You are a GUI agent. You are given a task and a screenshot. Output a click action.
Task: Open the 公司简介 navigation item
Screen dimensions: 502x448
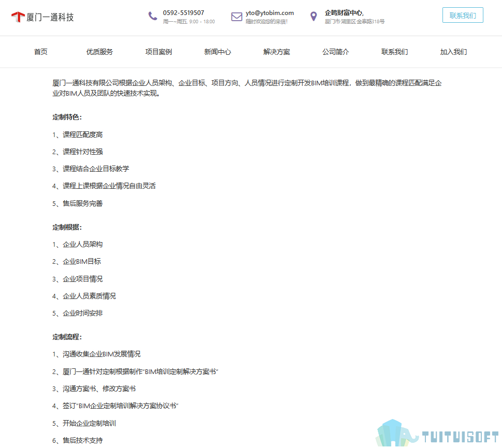335,52
